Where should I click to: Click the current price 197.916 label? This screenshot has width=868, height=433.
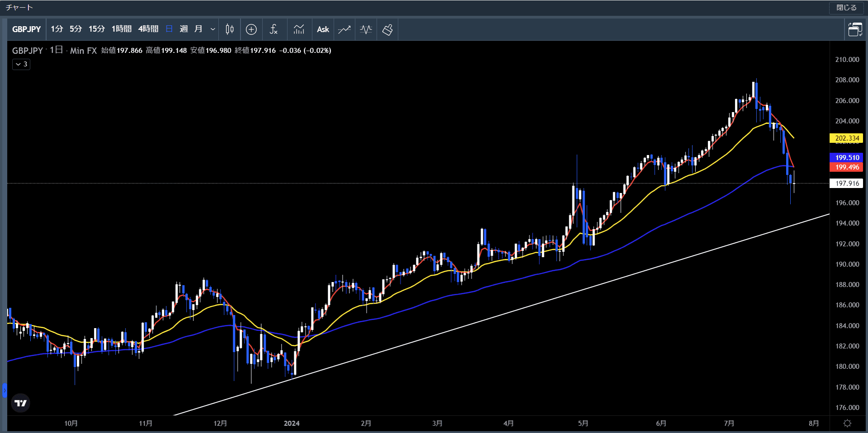point(847,184)
